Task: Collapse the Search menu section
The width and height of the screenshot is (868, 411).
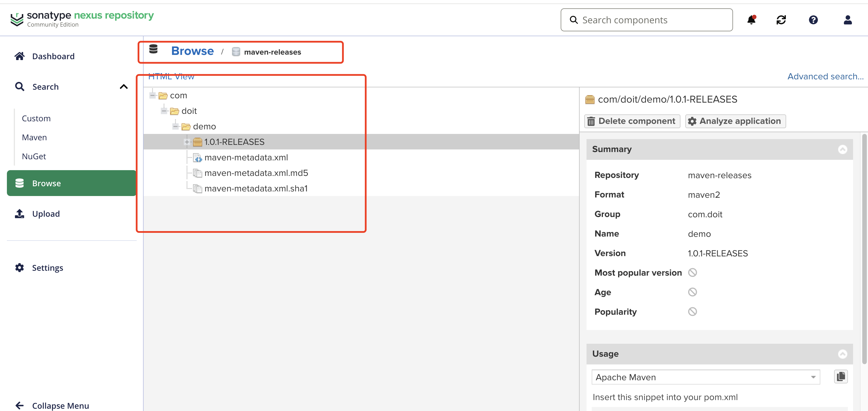Action: tap(124, 87)
